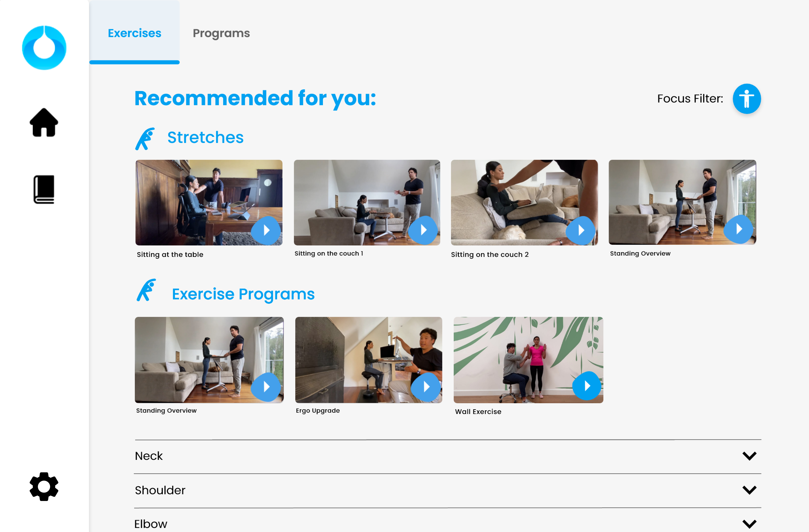Open the Focus Filter body icon

[746, 99]
